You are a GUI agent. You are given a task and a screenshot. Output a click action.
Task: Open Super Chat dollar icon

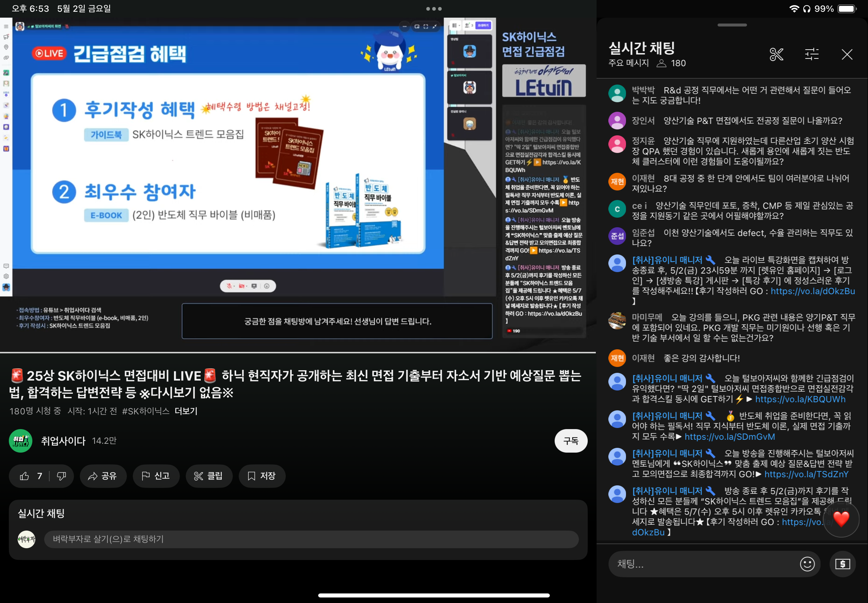point(842,564)
